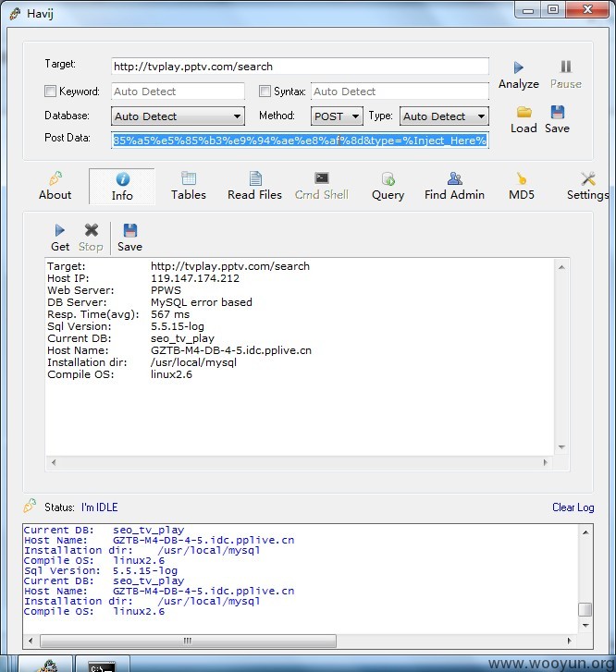
Task: Click Host IP value 119.147.174.212
Action: tap(195, 278)
